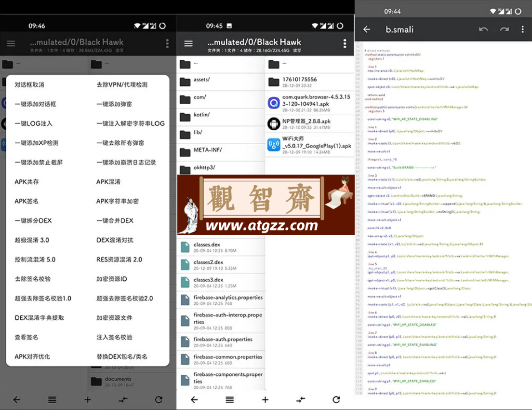Choose 一键添加对话框 option

click(x=35, y=104)
